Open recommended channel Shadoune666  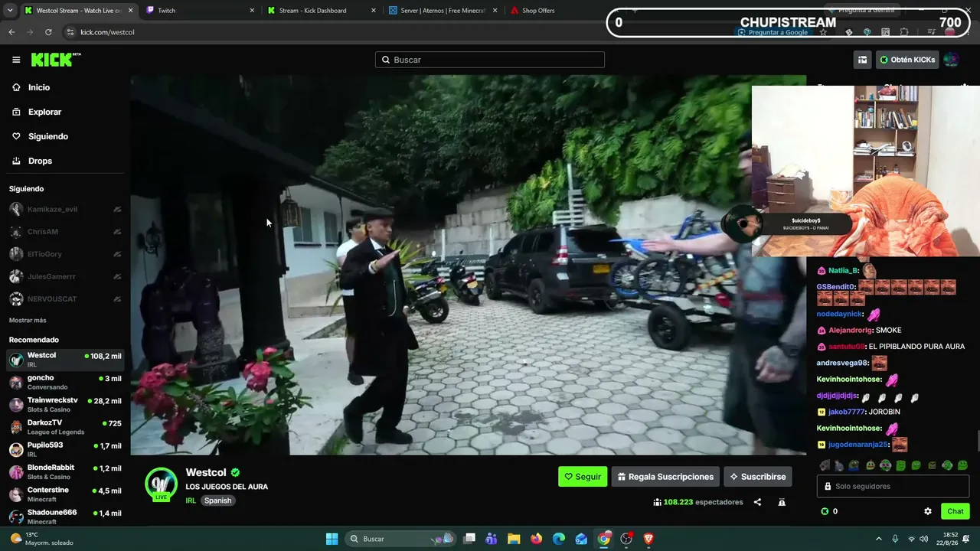click(x=65, y=517)
